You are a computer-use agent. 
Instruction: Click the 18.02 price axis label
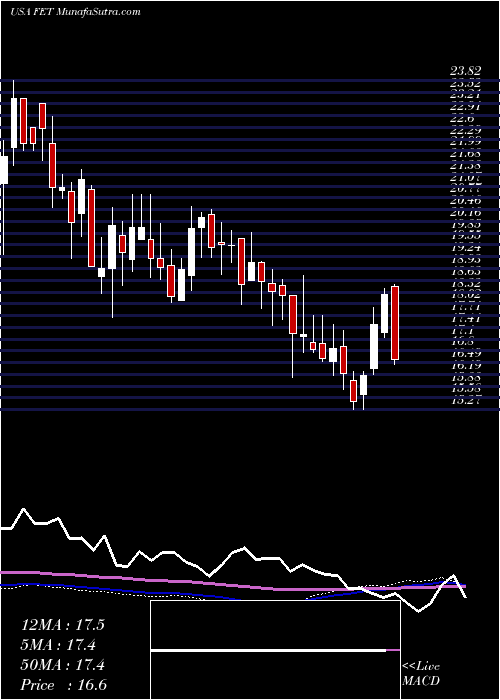(466, 295)
